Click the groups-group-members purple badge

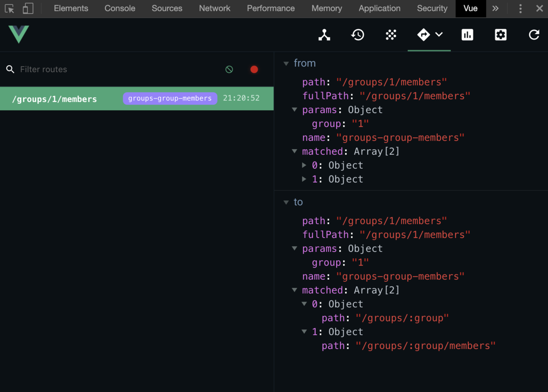pyautogui.click(x=170, y=99)
